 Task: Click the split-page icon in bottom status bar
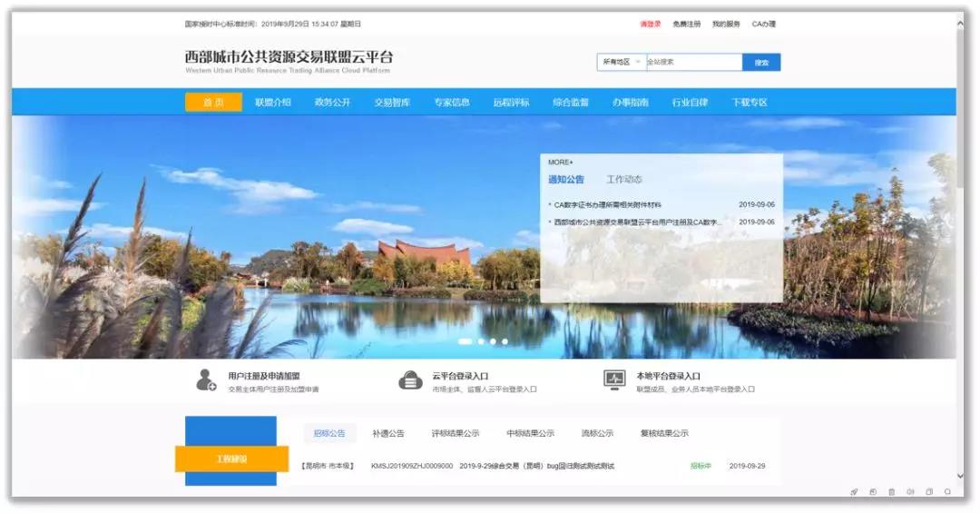[x=929, y=492]
